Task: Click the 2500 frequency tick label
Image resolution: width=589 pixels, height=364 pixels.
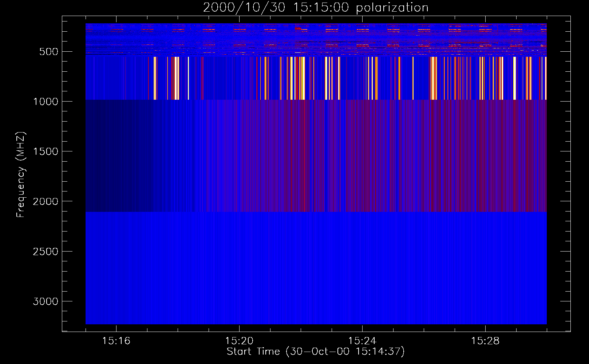Action: [x=46, y=252]
